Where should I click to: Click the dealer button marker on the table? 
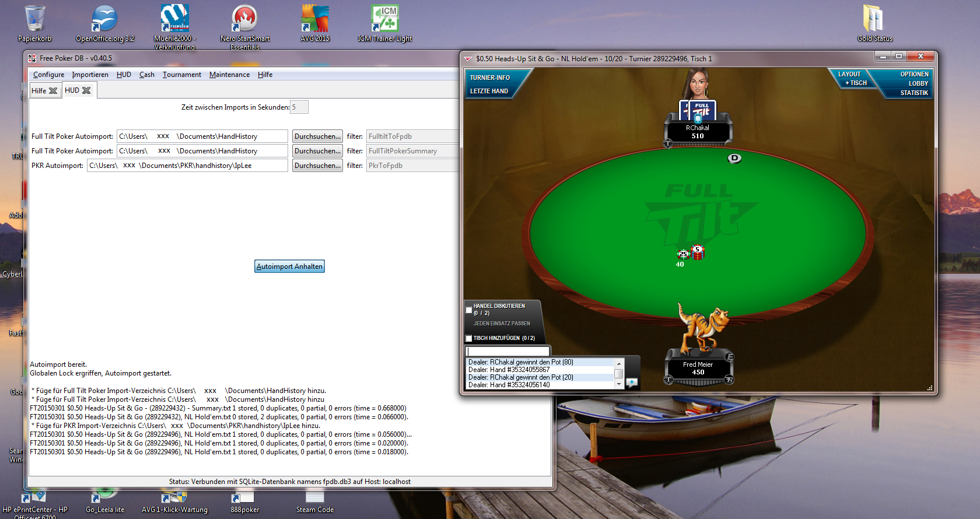[x=734, y=158]
